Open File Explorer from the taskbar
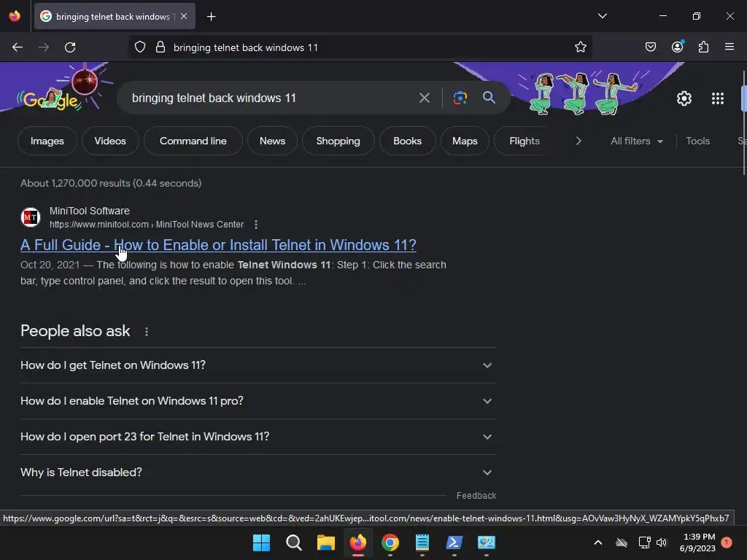This screenshot has height=560, width=747. [326, 542]
